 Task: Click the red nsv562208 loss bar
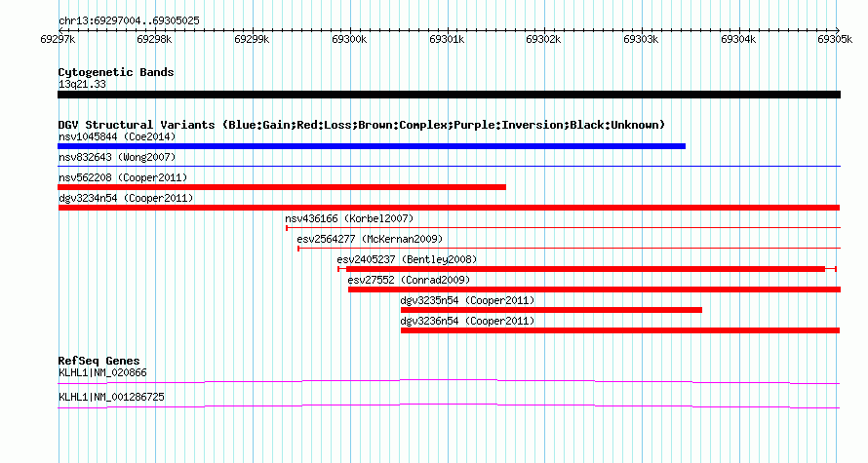pyautogui.click(x=282, y=187)
